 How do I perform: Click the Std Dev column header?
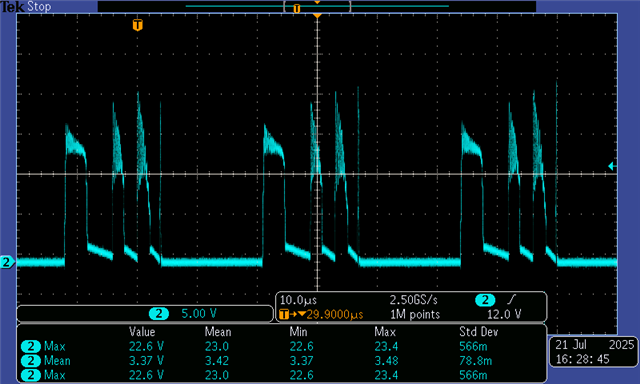point(478,331)
